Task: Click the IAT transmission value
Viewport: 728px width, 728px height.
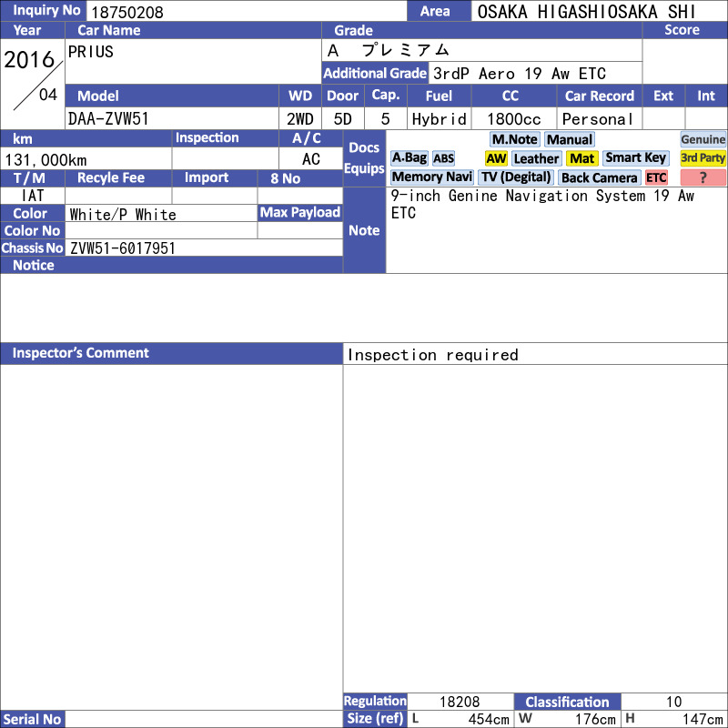Action: [x=33, y=196]
